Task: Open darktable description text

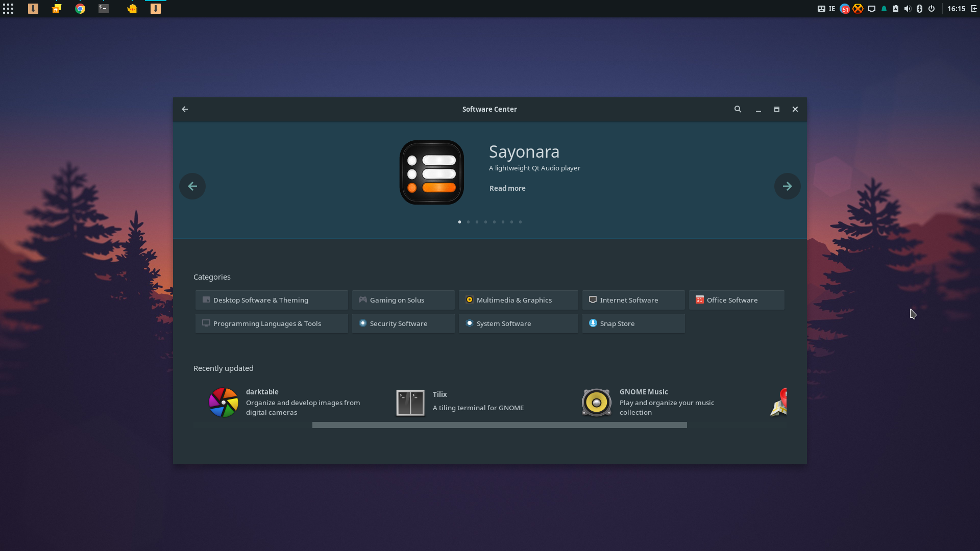Action: click(x=303, y=408)
